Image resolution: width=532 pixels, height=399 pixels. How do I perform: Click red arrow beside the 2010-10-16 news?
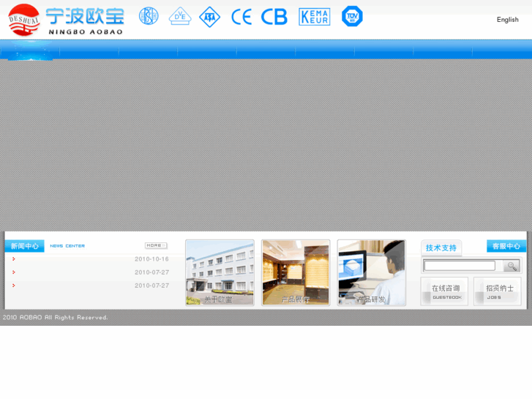tap(14, 259)
